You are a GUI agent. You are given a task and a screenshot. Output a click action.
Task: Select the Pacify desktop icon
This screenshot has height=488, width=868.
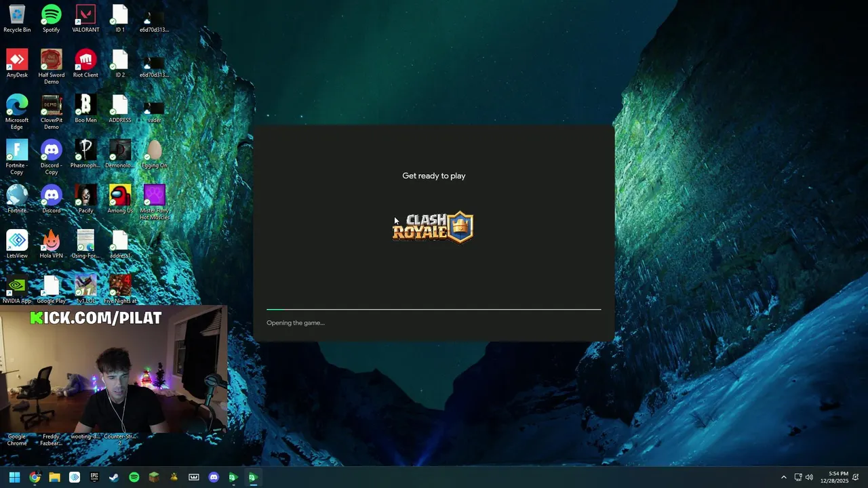(85, 200)
